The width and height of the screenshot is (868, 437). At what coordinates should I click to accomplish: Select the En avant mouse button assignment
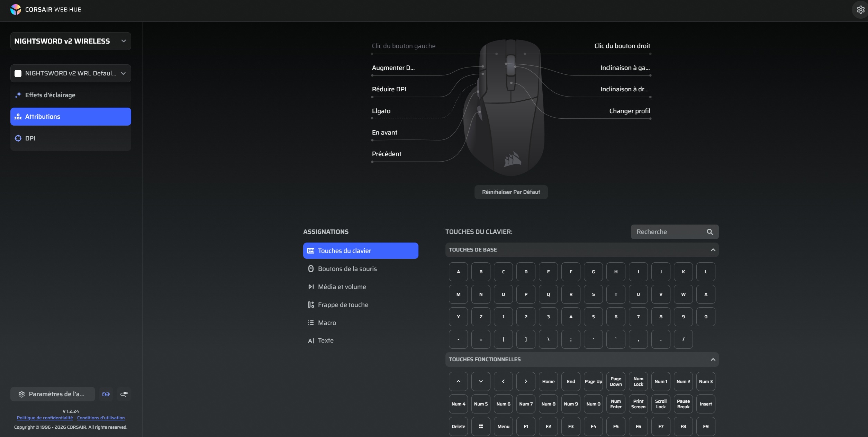tap(385, 133)
